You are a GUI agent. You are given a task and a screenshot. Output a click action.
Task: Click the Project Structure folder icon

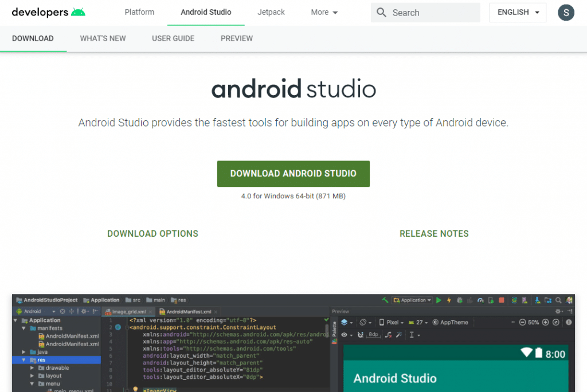(548, 300)
